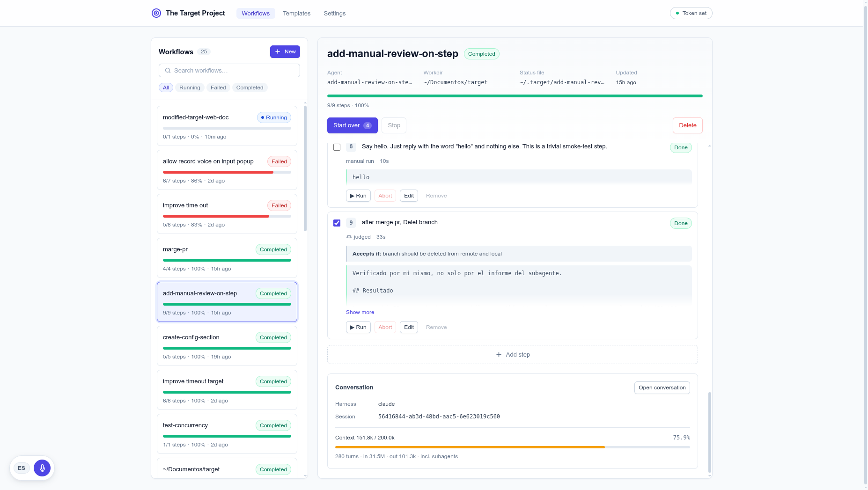Click the microphone voice record button
This screenshot has height=490, width=868.
click(42, 468)
